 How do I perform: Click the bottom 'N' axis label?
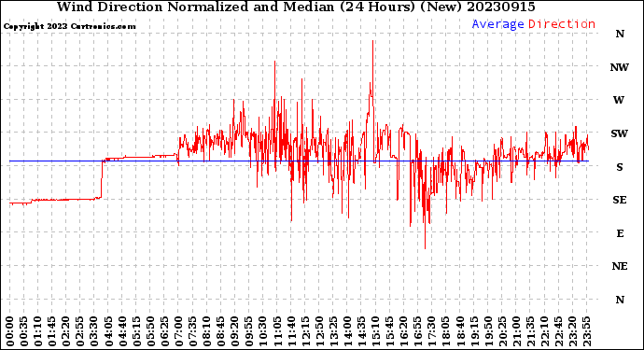[x=620, y=300]
